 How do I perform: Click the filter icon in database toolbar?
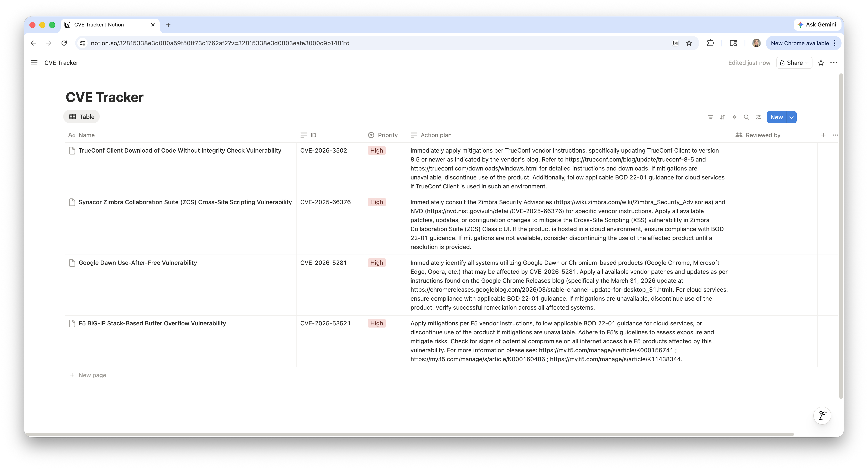[710, 117]
